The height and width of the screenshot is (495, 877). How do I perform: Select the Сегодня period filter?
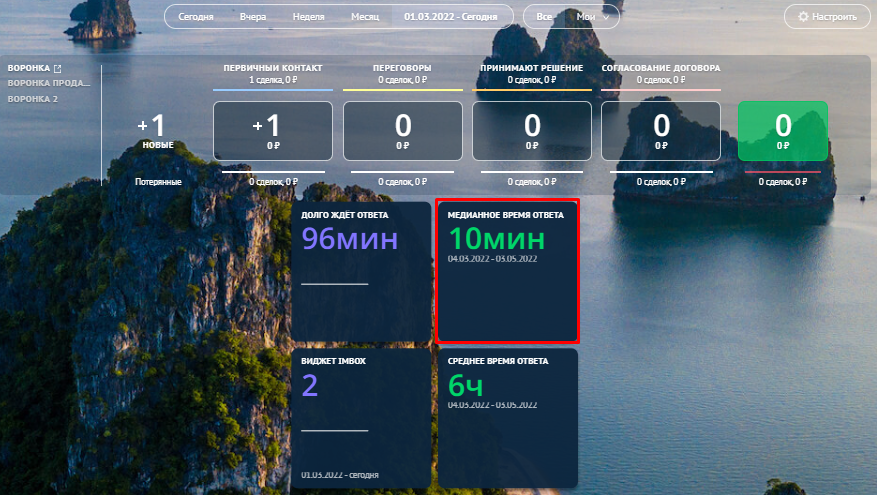(x=196, y=18)
